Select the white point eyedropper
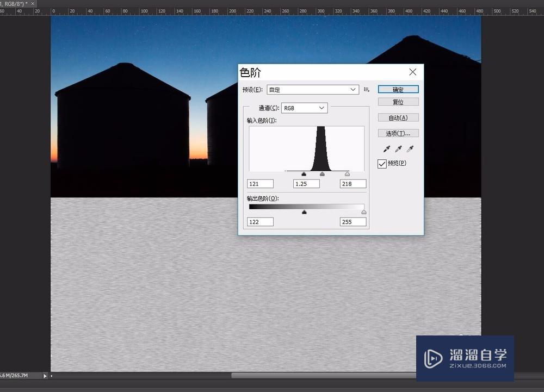This screenshot has height=392, width=544. point(410,149)
